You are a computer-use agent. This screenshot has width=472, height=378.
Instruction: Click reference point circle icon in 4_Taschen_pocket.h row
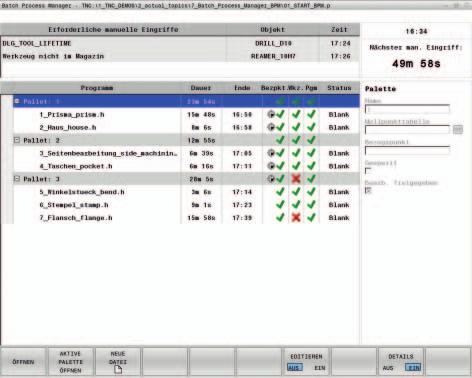(271, 166)
